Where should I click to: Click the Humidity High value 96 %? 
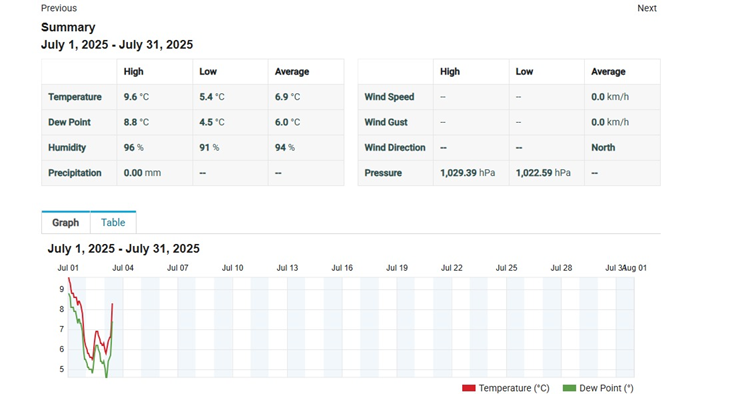(134, 148)
